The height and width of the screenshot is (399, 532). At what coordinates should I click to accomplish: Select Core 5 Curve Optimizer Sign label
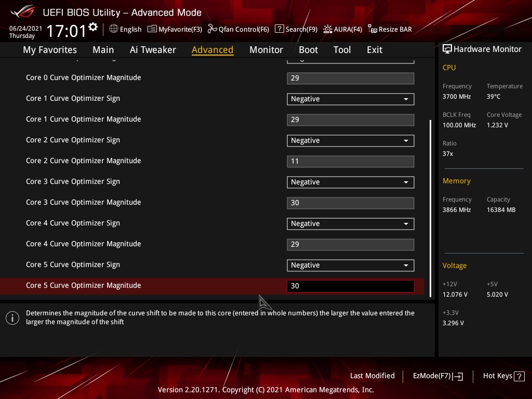(x=73, y=264)
